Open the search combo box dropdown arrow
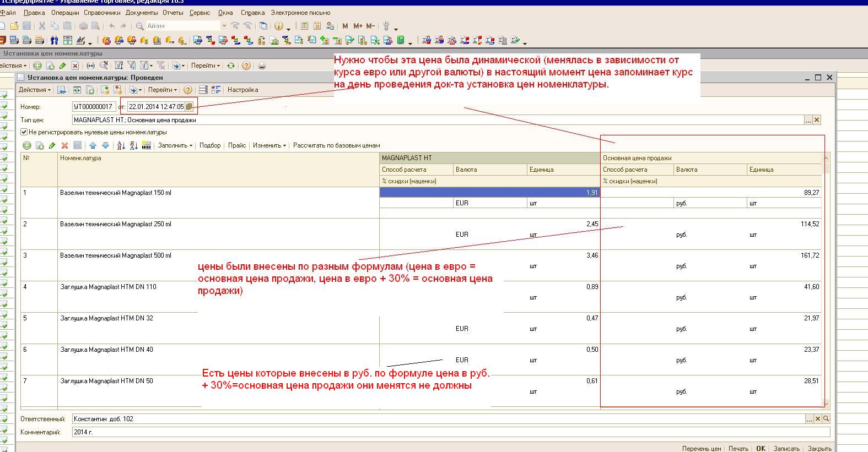Screen dimensions: 868x452 pos(224,26)
